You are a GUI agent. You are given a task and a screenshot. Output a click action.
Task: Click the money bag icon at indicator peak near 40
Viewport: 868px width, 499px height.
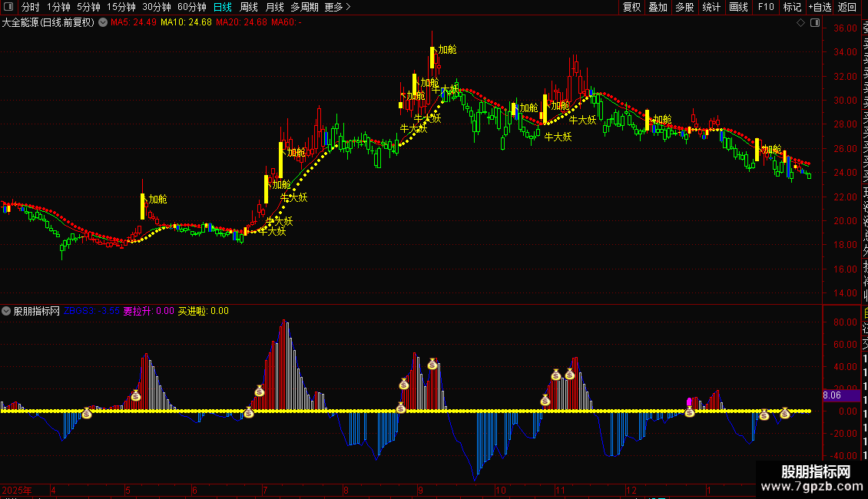[x=432, y=364]
